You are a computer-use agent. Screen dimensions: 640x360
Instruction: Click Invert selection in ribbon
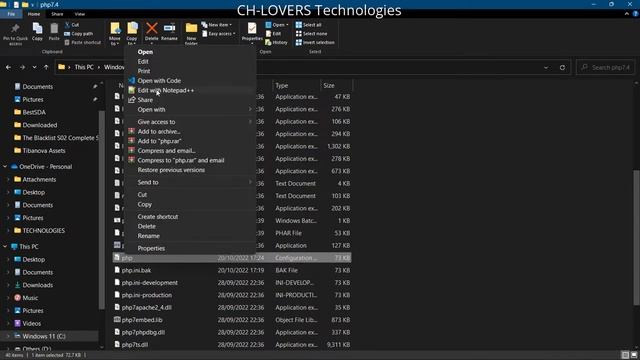click(315, 42)
